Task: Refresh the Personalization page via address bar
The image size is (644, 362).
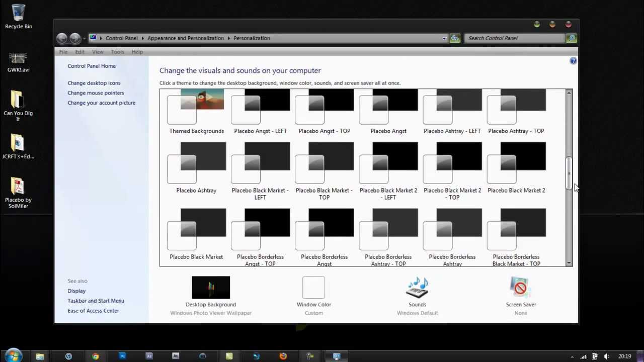Action: 455,38
